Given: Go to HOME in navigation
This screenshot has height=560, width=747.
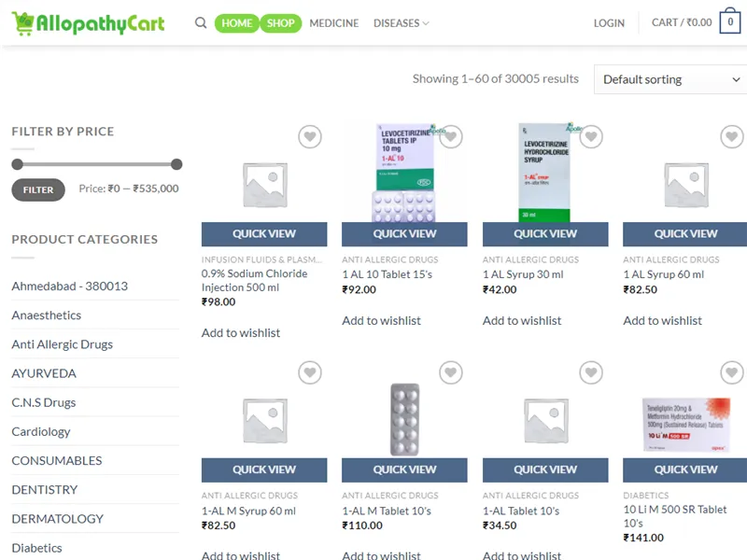Looking at the screenshot, I should [237, 22].
